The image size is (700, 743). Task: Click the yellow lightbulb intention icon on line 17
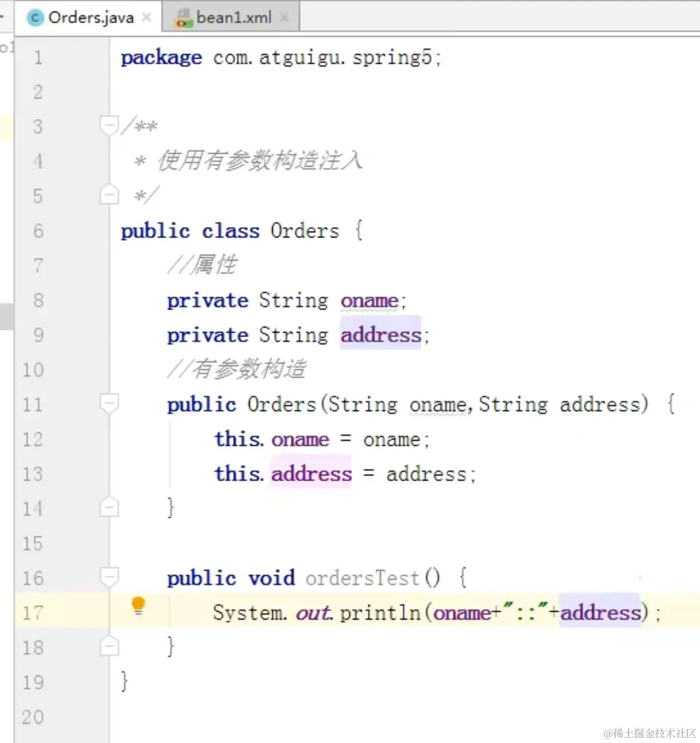pyautogui.click(x=138, y=605)
